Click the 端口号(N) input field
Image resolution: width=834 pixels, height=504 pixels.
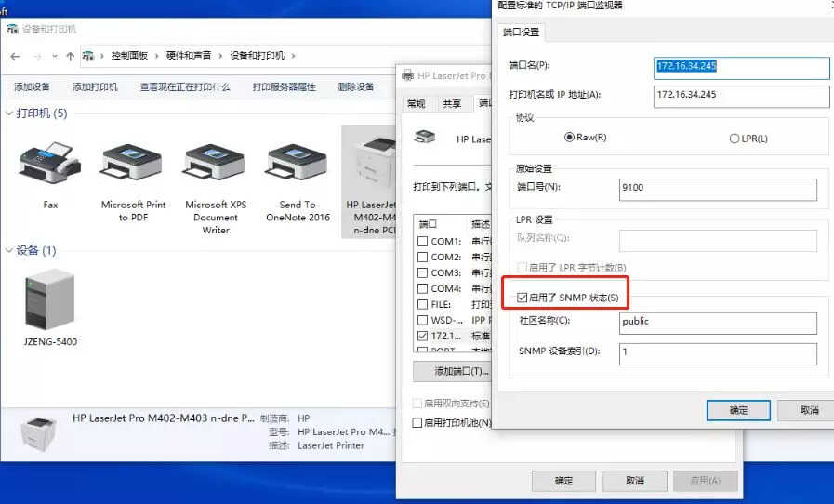(x=718, y=189)
